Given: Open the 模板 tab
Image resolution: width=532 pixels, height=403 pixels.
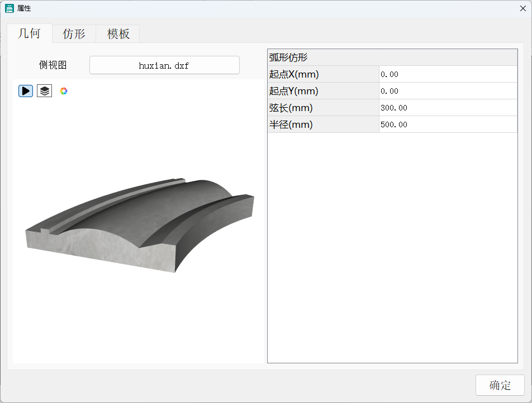Looking at the screenshot, I should tap(117, 33).
